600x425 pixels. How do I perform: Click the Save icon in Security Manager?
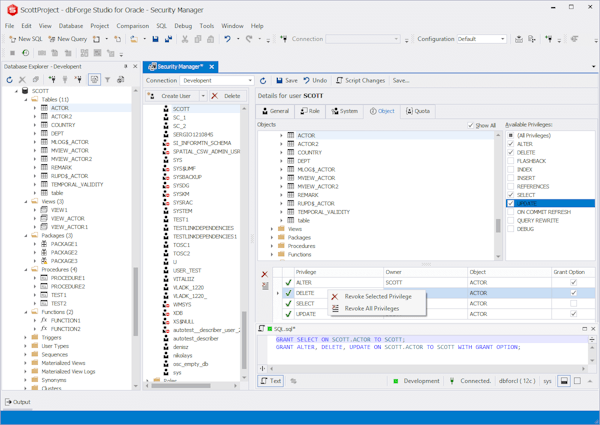(280, 80)
